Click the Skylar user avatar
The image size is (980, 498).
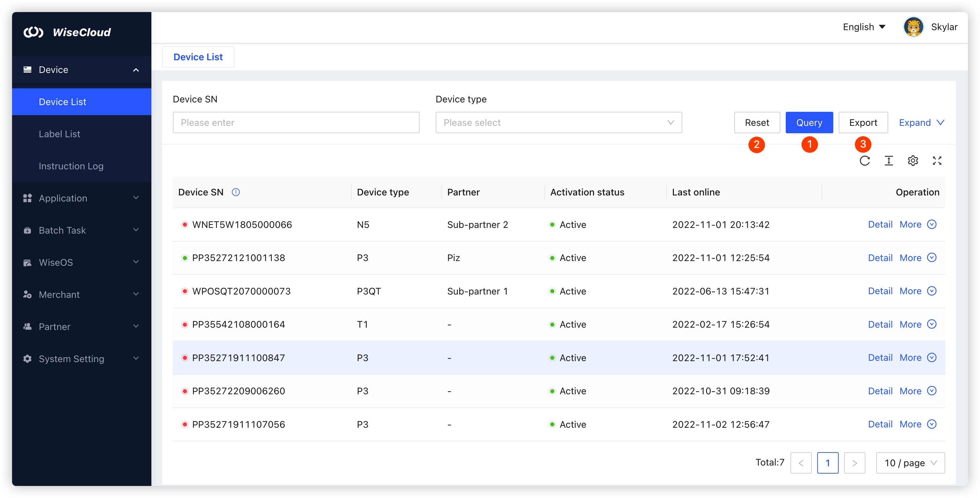coord(913,27)
